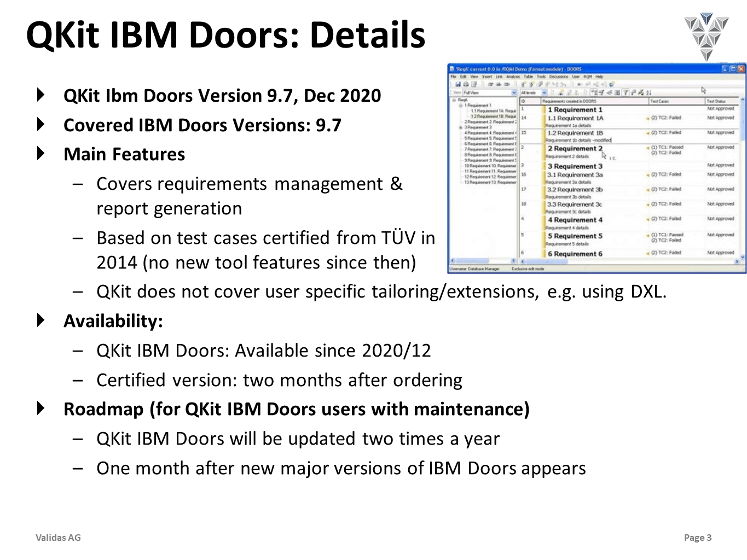The image size is (747, 560).
Task: Open the Analysis menu in DOORS
Action: point(513,77)
